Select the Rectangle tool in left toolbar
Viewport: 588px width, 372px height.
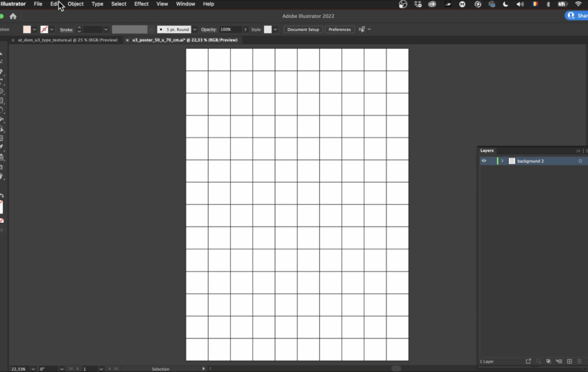click(1, 100)
